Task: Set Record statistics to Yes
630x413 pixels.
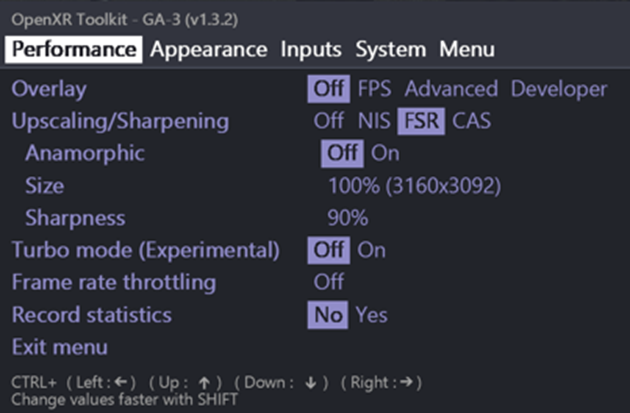Action: coord(372,315)
